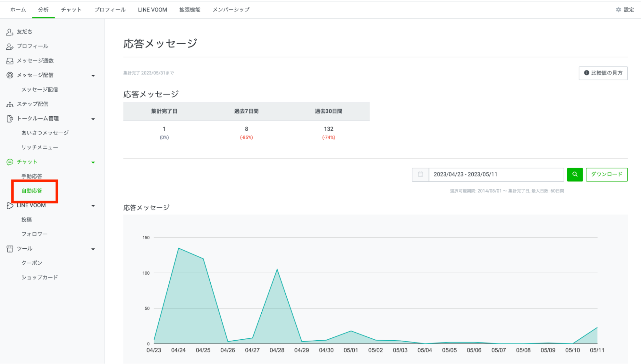Collapse the ツール section

(93, 249)
